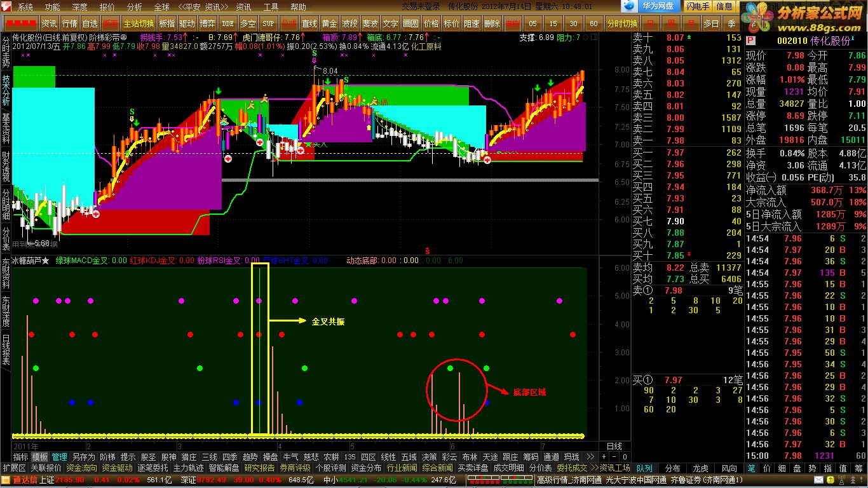Choose the 阶梯 indicator template
The image size is (868, 488).
coord(107,457)
